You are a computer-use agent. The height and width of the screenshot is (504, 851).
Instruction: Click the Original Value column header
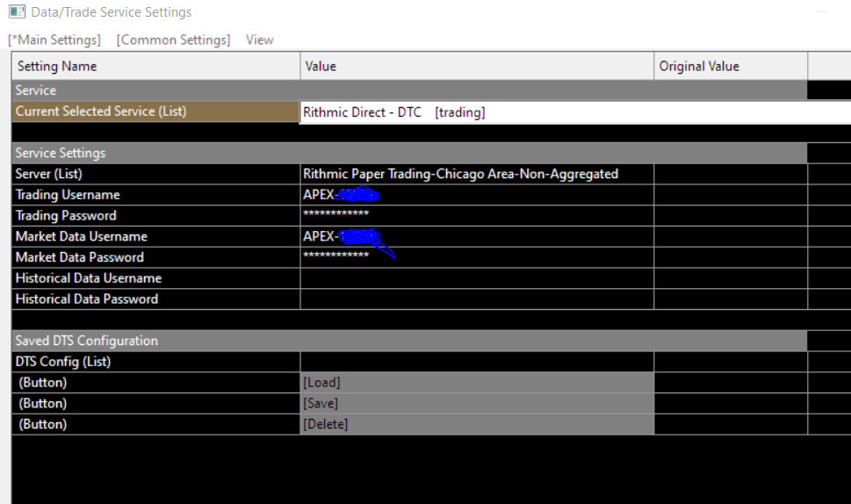731,66
